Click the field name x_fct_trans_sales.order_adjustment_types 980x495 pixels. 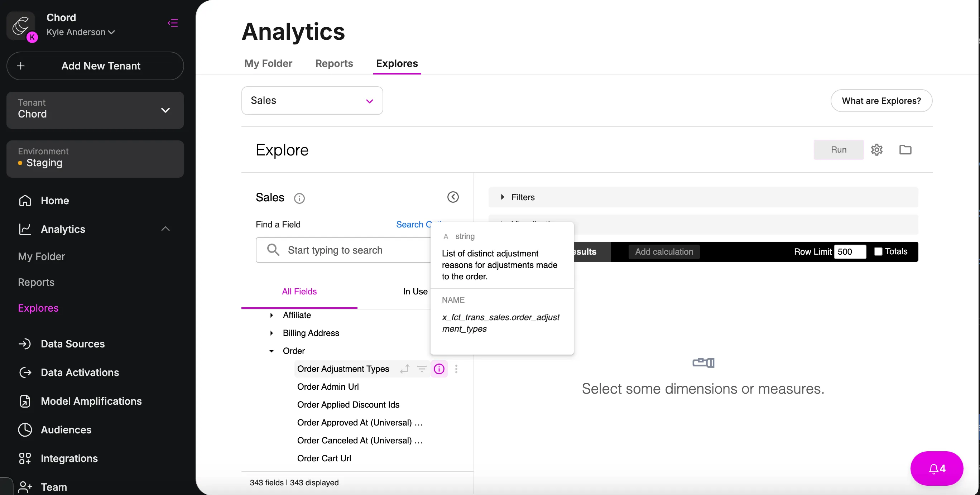501,323
